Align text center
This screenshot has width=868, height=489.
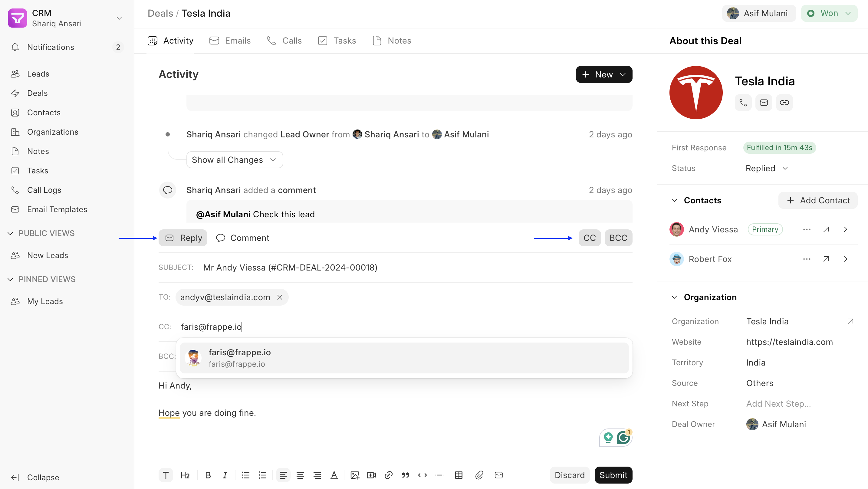pos(300,475)
